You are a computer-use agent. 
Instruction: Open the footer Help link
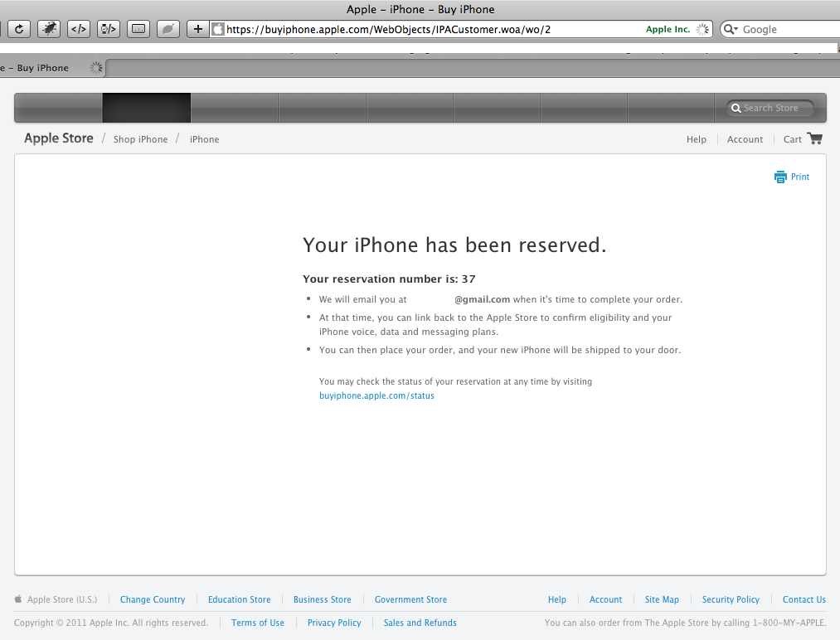[x=556, y=599]
